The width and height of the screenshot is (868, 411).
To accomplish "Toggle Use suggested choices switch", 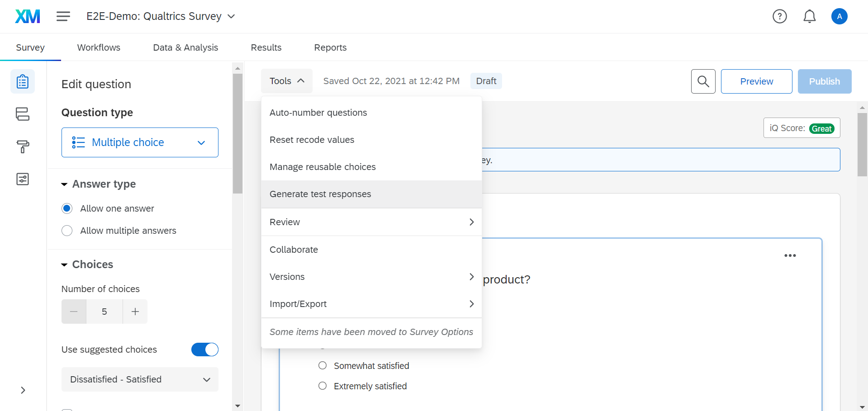I will coord(204,350).
